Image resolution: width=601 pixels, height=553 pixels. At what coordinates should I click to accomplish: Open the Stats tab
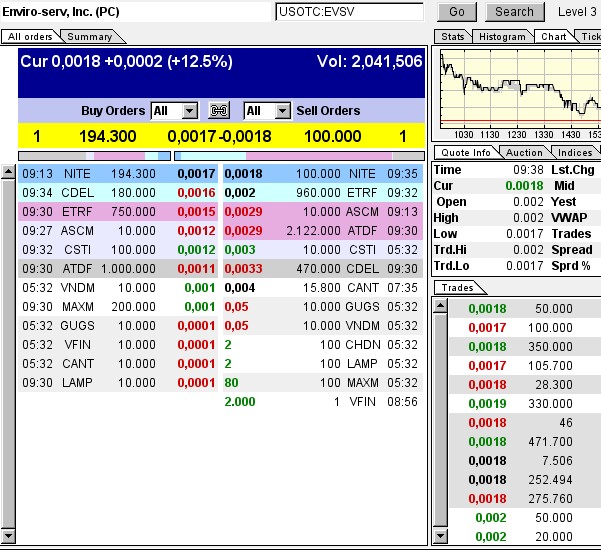pos(452,37)
